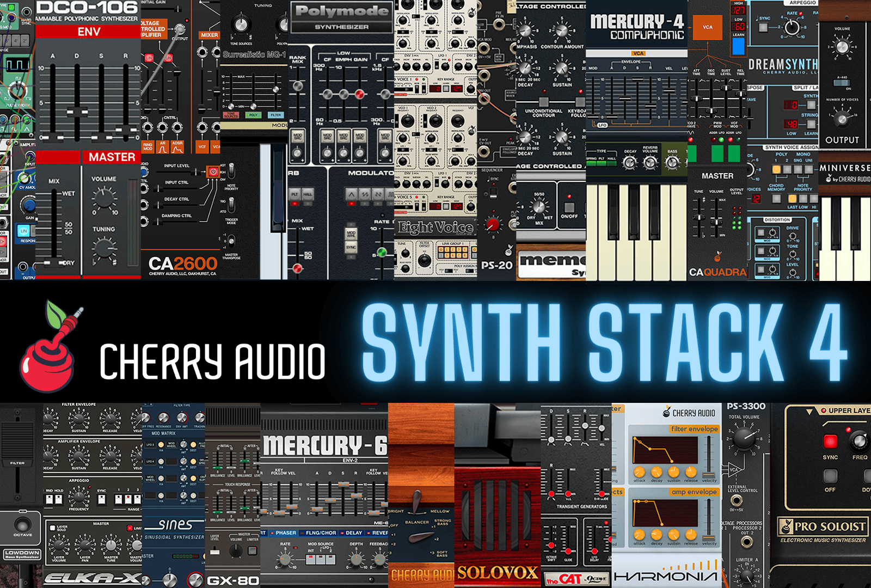This screenshot has height=588, width=871.
Task: Toggle the arpeggio HOLD button on Elka-X
Action: tap(59, 499)
